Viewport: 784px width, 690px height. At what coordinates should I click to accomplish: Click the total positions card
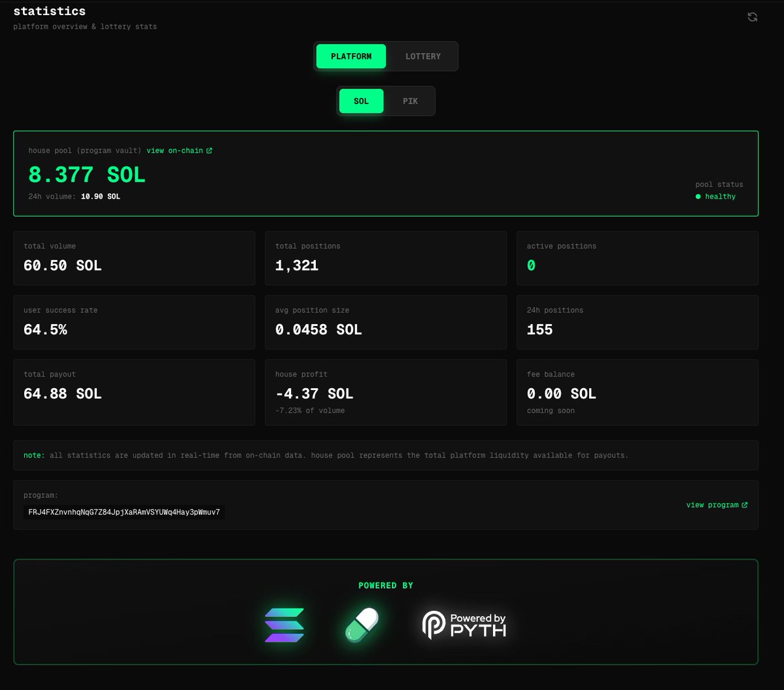[385, 258]
